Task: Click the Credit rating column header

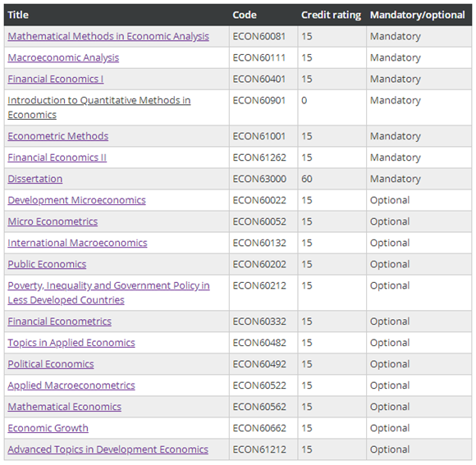Action: tap(331, 15)
